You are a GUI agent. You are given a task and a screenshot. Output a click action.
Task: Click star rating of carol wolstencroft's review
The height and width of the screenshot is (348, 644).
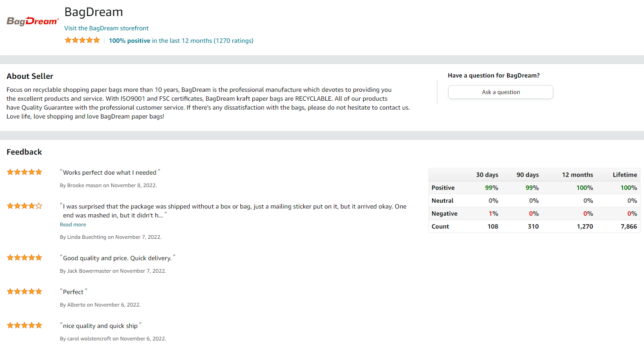tap(24, 325)
